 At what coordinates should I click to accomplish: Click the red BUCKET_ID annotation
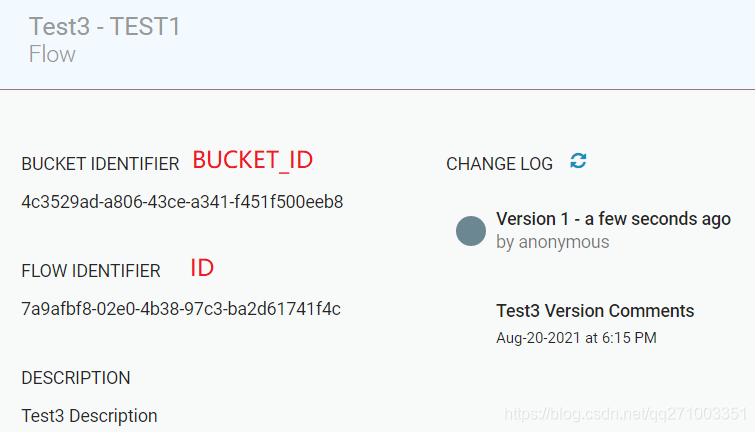click(x=253, y=160)
